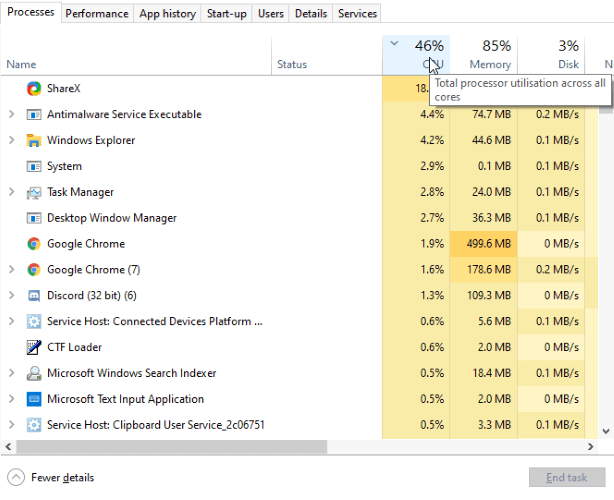This screenshot has height=500, width=614.
Task: Expand the Antimalware Service Executable group
Action: 11,114
